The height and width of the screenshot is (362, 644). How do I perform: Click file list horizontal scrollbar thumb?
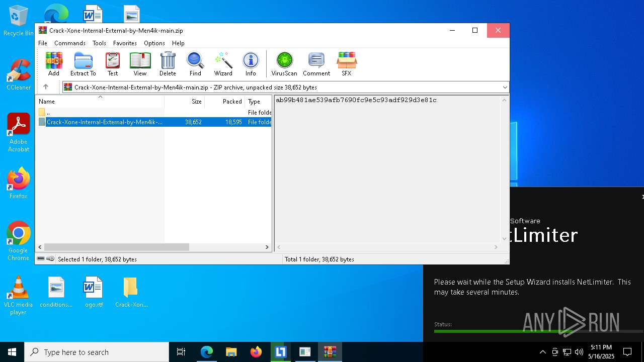pos(116,247)
